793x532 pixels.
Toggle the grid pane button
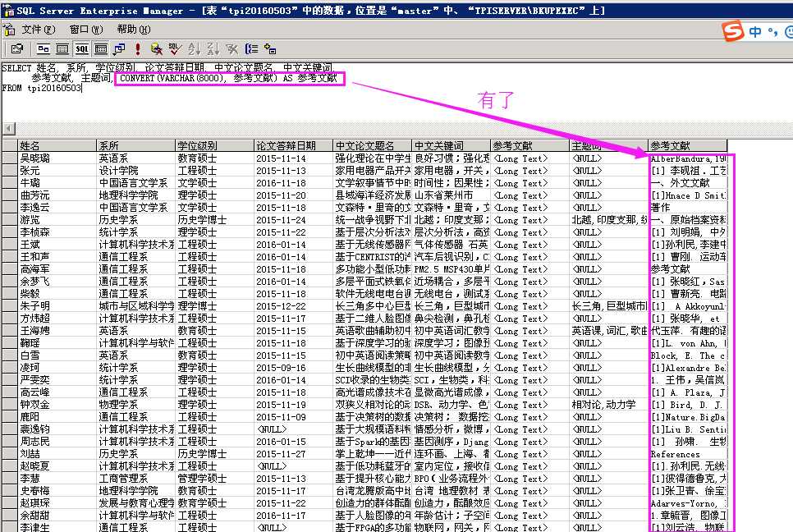tap(62, 49)
